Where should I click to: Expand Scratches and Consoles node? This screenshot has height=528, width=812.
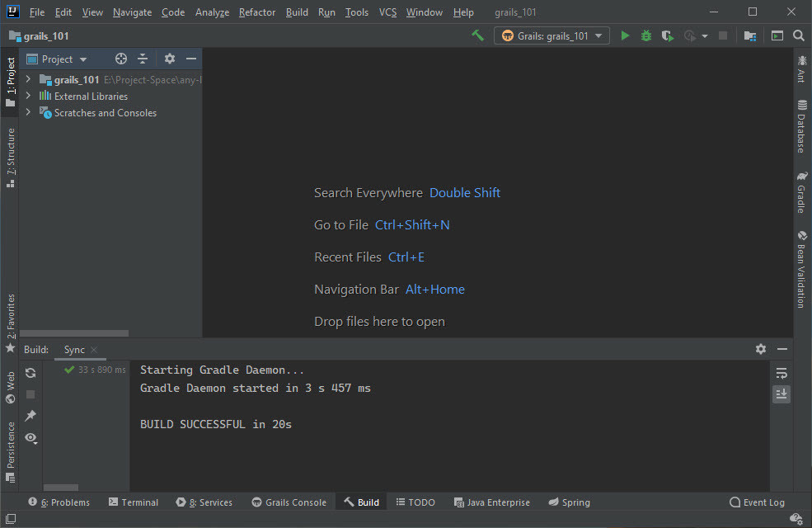coord(29,112)
